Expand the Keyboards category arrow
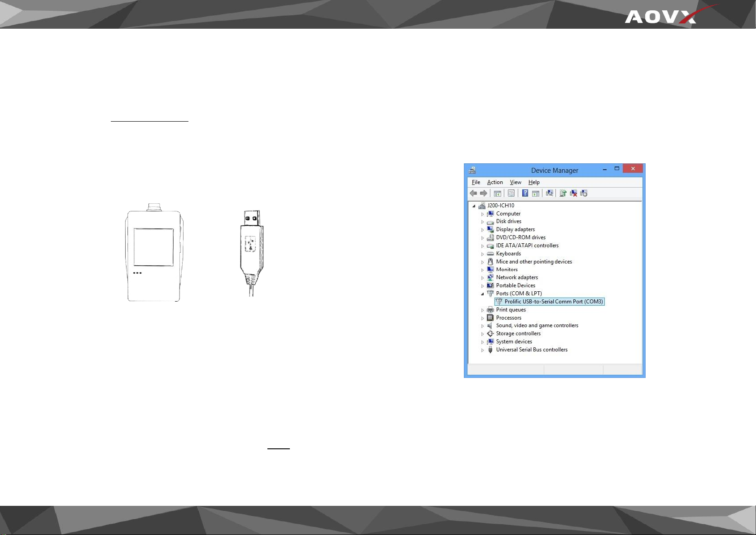Image resolution: width=756 pixels, height=535 pixels. 483,254
